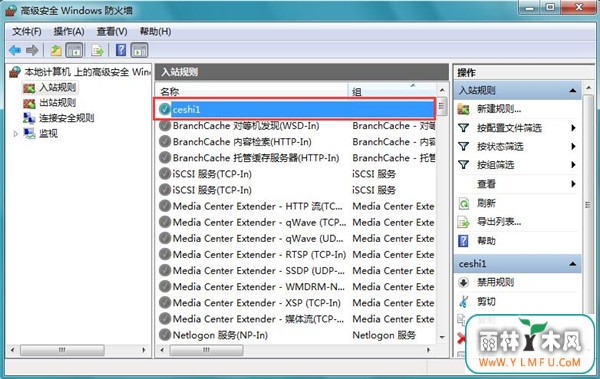This screenshot has width=600, height=379.
Task: Click the filter funnel icon for 按配置文件筛选
Action: (463, 127)
